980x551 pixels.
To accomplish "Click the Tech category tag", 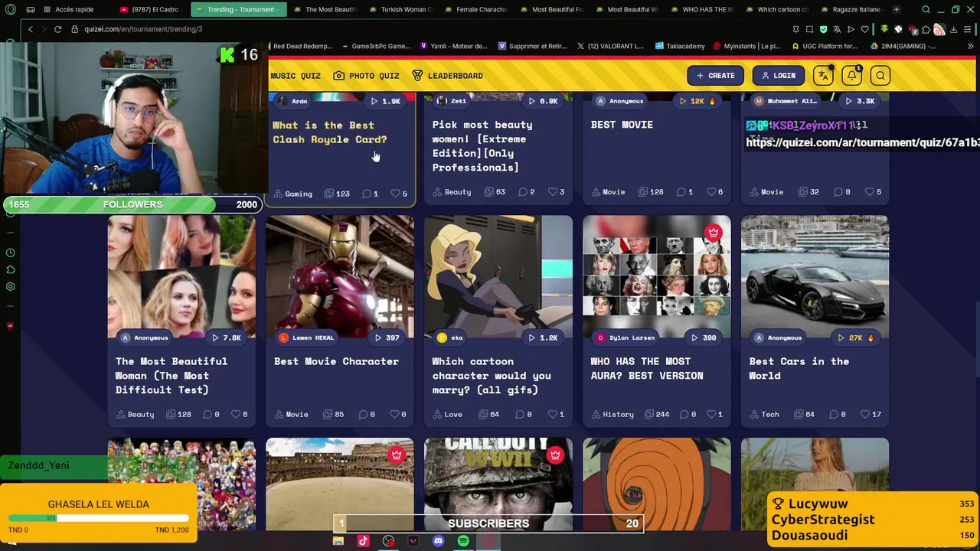I will point(764,415).
